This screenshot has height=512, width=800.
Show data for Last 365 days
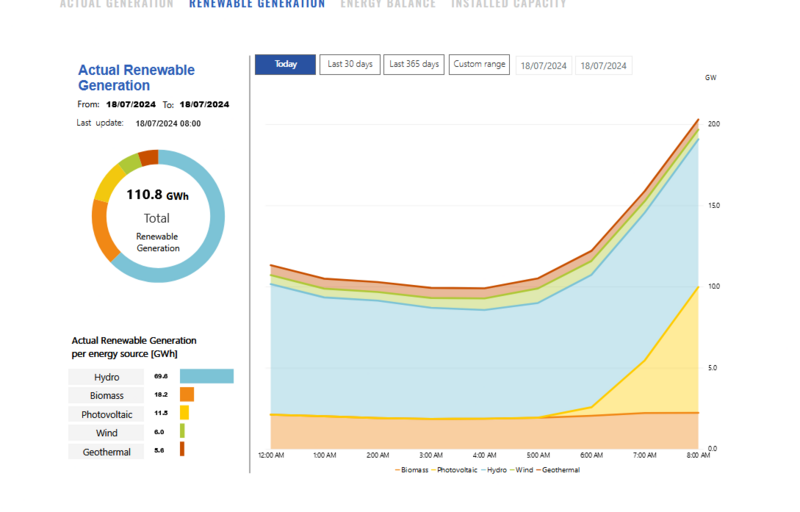click(414, 64)
